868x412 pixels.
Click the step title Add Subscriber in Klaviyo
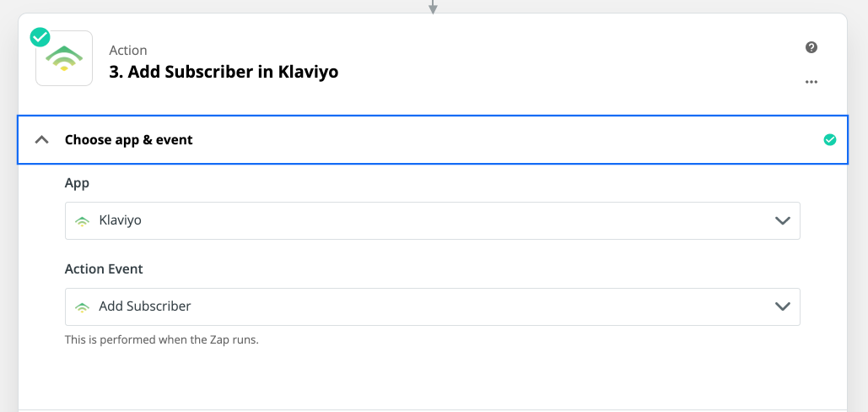click(x=224, y=72)
